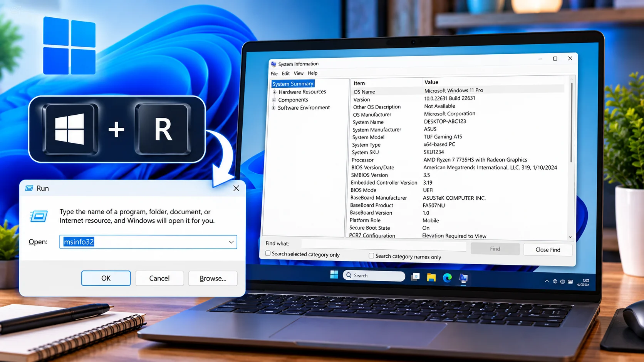The height and width of the screenshot is (362, 644).
Task: Select System Summary in the tree
Action: click(293, 84)
